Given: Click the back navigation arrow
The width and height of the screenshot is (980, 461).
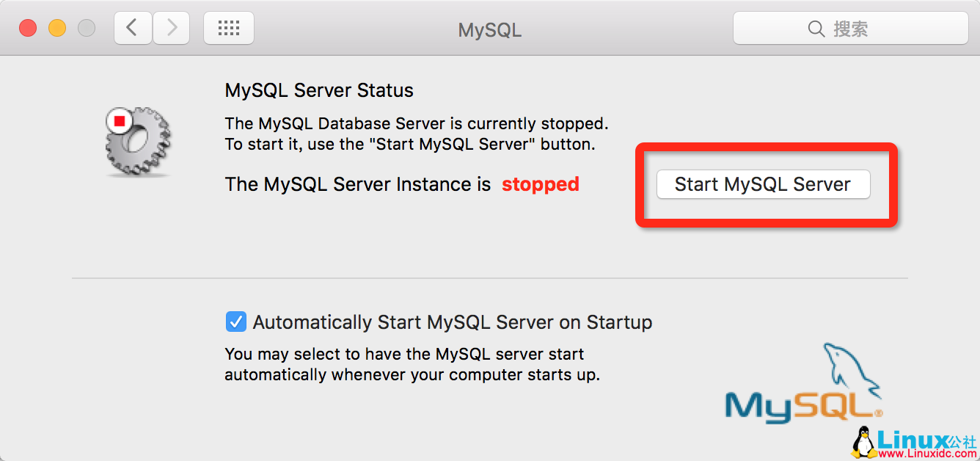Looking at the screenshot, I should pyautogui.click(x=132, y=27).
